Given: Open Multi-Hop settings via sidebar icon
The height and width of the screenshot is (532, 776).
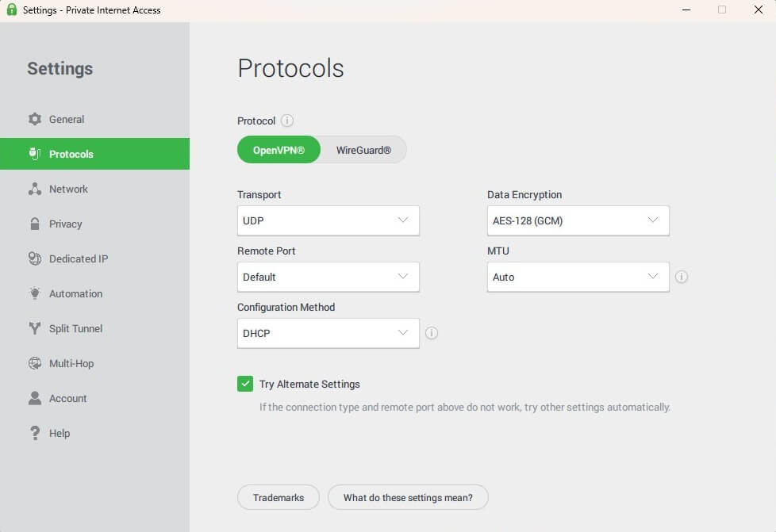Looking at the screenshot, I should (x=36, y=363).
